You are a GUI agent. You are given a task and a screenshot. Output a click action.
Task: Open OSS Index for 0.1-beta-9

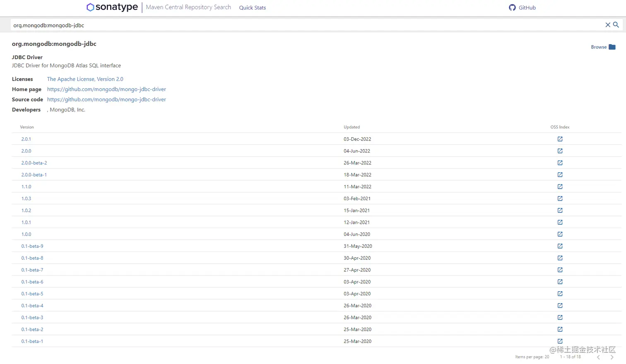pos(560,246)
